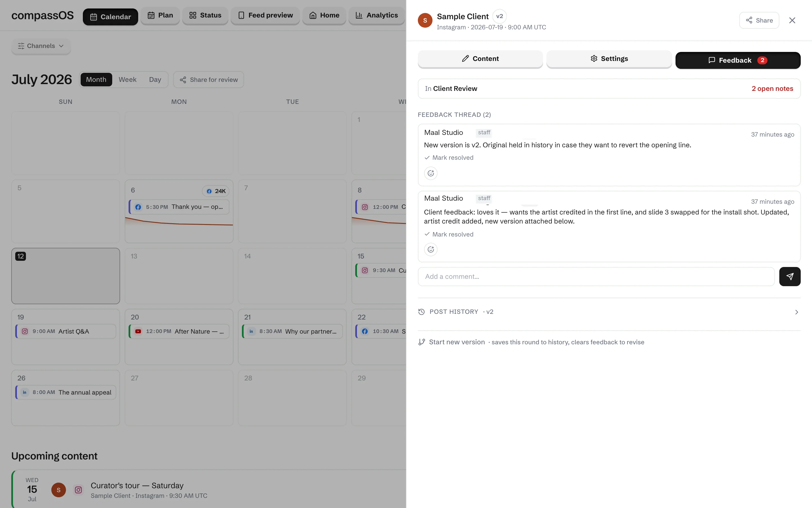The height and width of the screenshot is (508, 812).
Task: Click Instagram icon on 12:00 PM July 8 event
Action: click(x=365, y=207)
